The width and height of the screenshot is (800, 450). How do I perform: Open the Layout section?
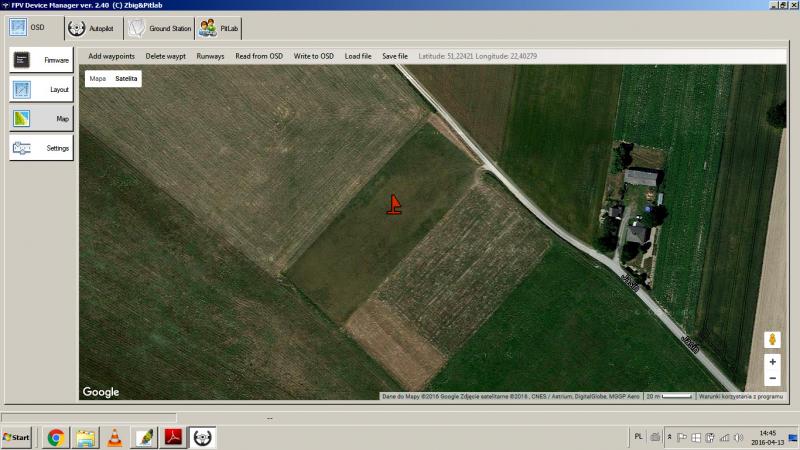(41, 89)
